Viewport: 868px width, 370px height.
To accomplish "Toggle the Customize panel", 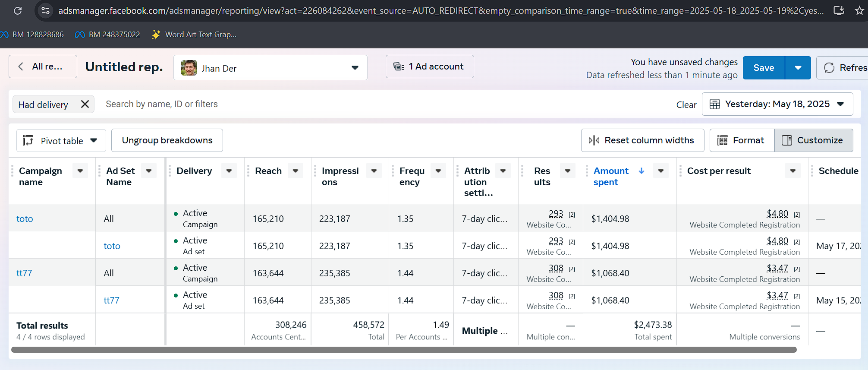I will (x=814, y=140).
